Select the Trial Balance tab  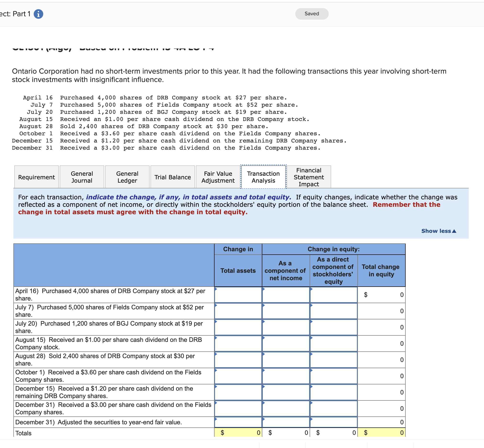[x=172, y=177]
